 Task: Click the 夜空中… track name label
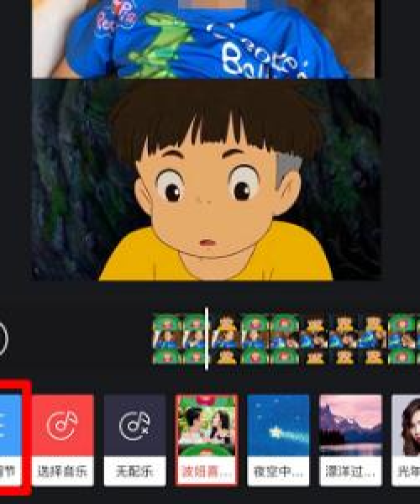pyautogui.click(x=278, y=471)
